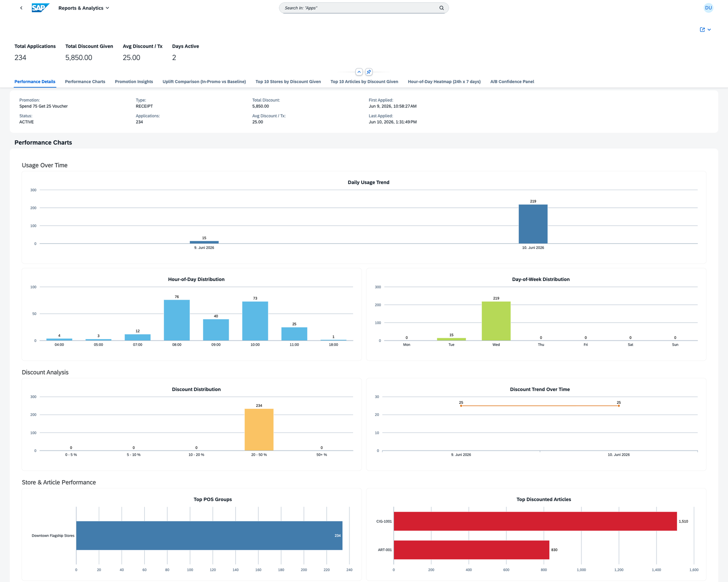This screenshot has width=728, height=582.
Task: Click the green Wed day-of-week bar
Action: point(496,321)
